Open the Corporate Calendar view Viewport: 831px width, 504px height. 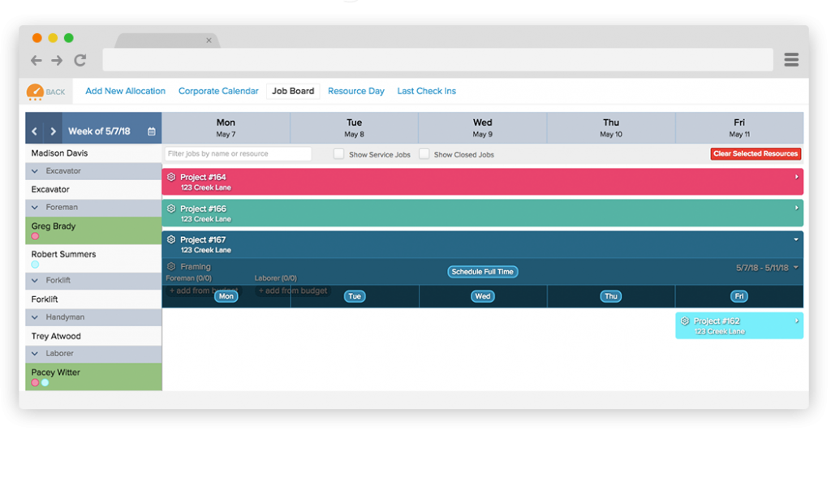pyautogui.click(x=218, y=91)
